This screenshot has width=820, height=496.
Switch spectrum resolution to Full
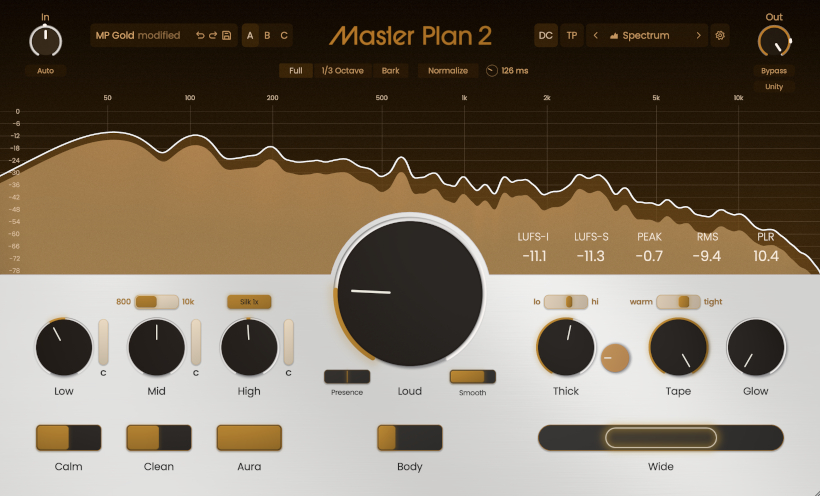point(296,71)
